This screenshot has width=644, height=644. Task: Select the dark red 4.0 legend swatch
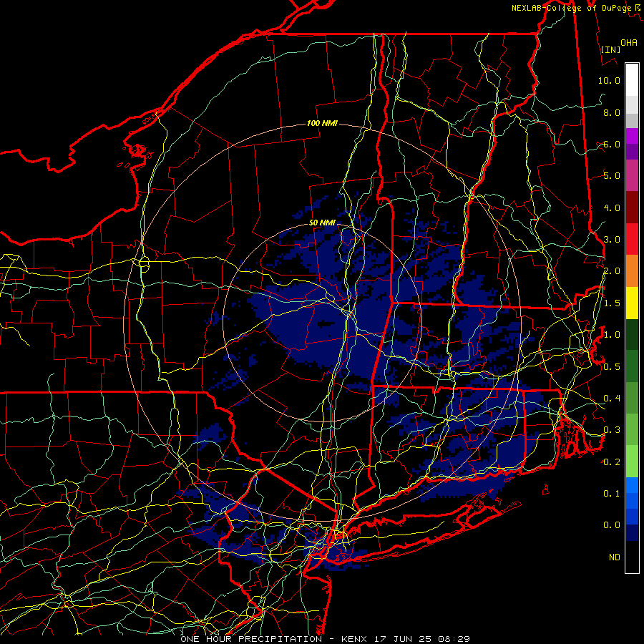point(632,208)
